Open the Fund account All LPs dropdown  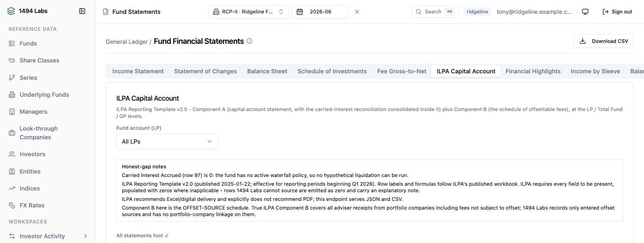pos(167,141)
